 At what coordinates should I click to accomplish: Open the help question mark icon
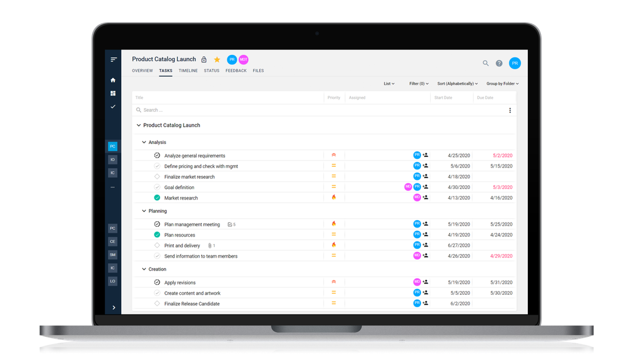pos(499,64)
